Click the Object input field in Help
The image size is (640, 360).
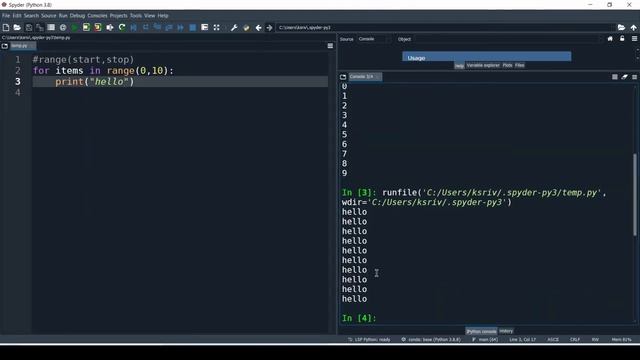coord(508,39)
